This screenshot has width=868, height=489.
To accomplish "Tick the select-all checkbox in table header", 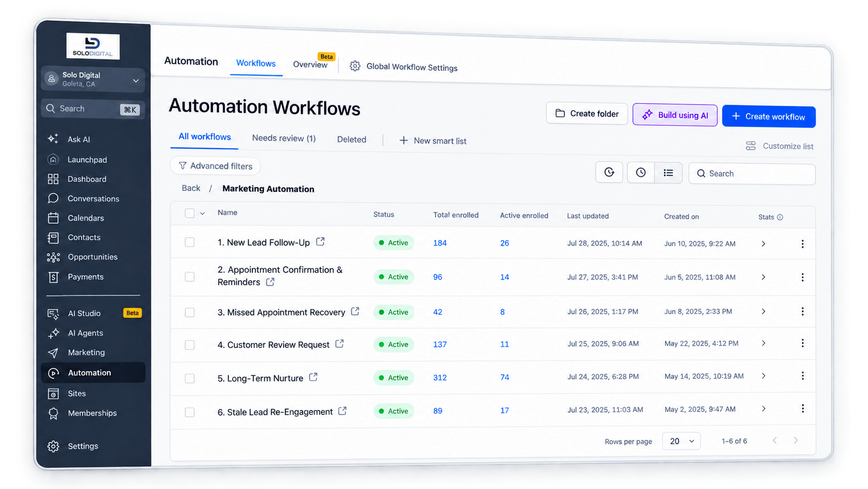I will coord(189,213).
